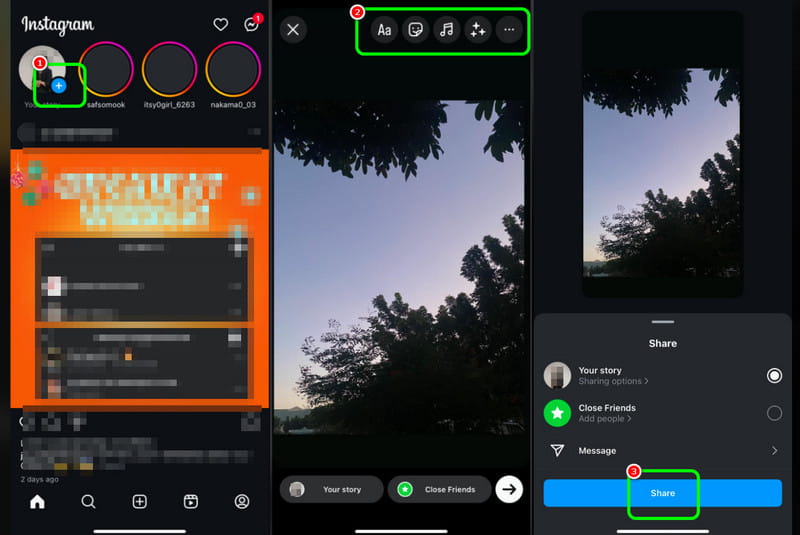Open Sharing options under Your story
Image resolution: width=800 pixels, height=535 pixels.
click(613, 382)
